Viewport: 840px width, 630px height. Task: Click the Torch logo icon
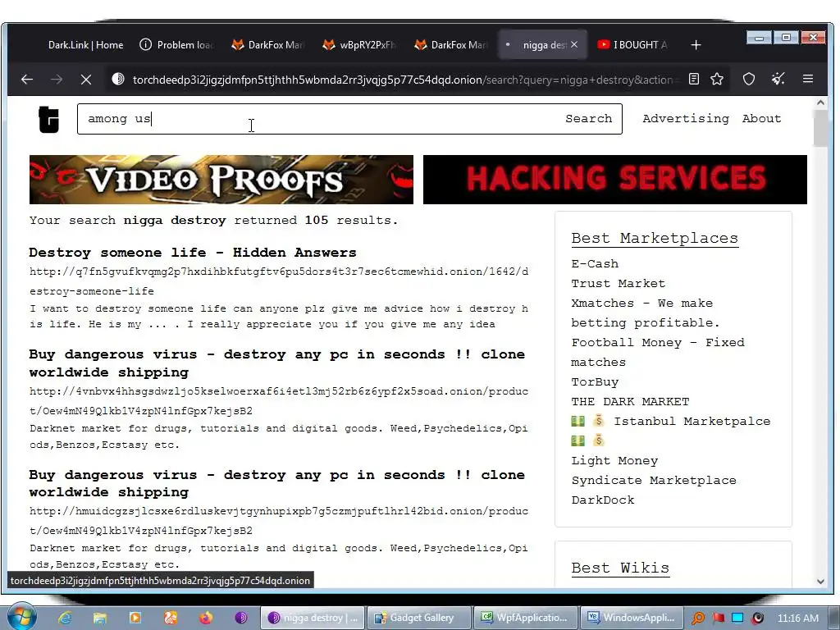click(48, 119)
